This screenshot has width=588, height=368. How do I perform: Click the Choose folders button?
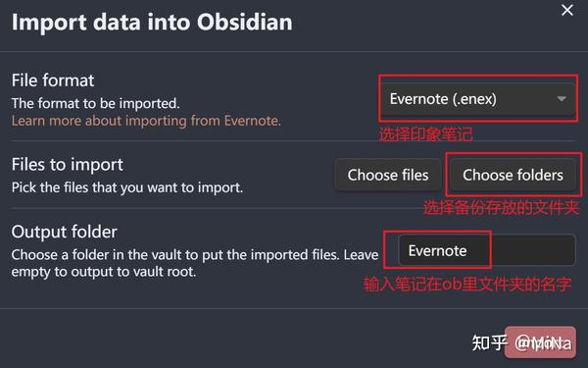tap(513, 175)
